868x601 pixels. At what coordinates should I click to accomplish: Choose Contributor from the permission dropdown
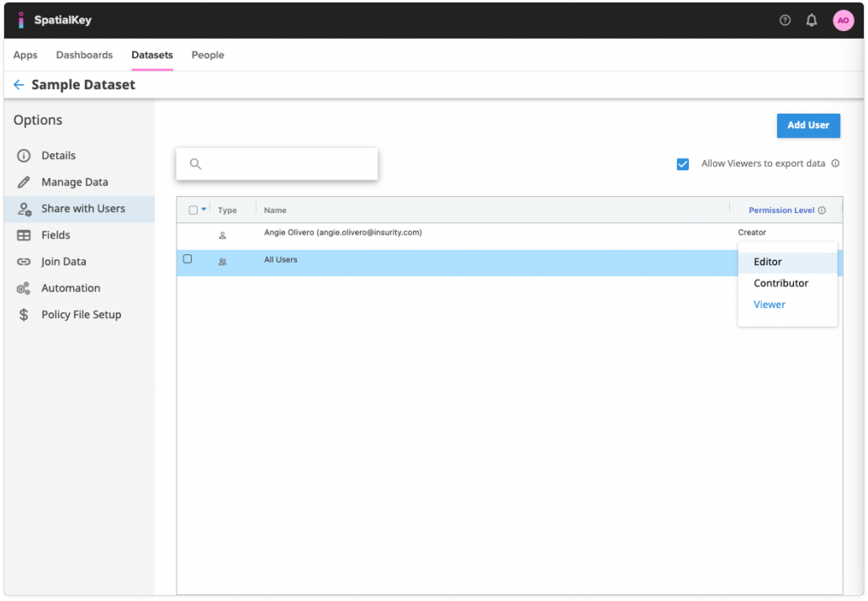click(x=781, y=284)
